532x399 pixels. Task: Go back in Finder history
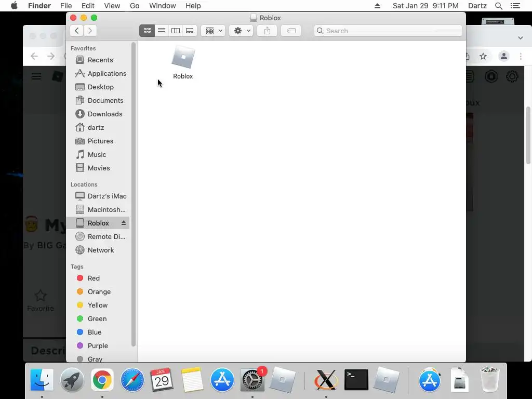click(x=77, y=31)
